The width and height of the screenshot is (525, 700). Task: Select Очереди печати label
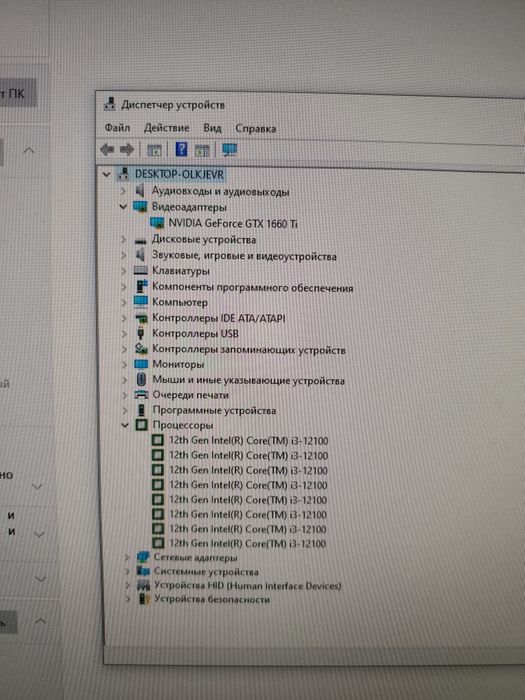(x=191, y=395)
